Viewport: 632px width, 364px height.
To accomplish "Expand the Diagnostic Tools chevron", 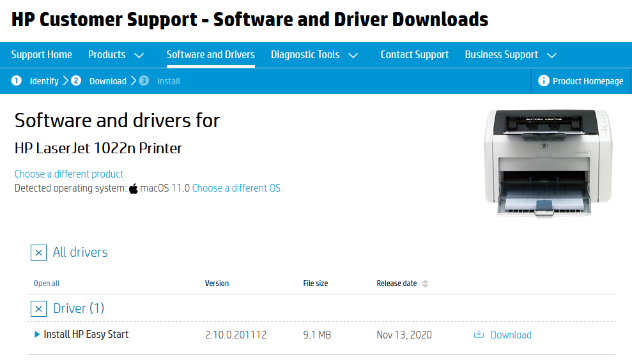I will pos(353,56).
